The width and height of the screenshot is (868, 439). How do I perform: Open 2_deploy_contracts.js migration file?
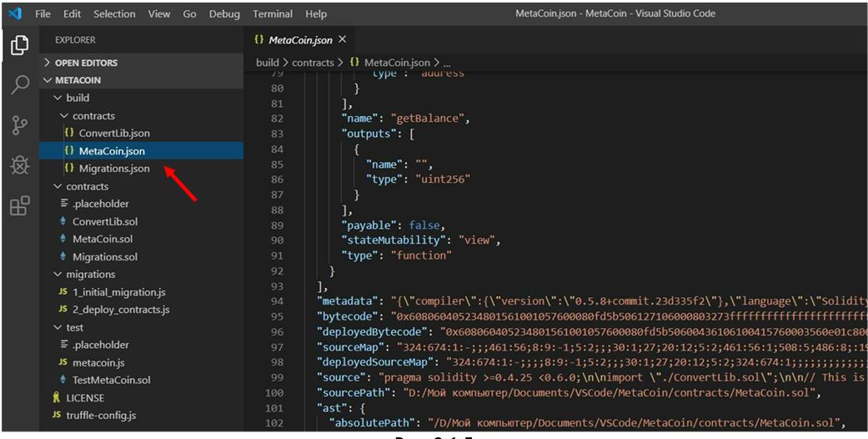point(120,310)
